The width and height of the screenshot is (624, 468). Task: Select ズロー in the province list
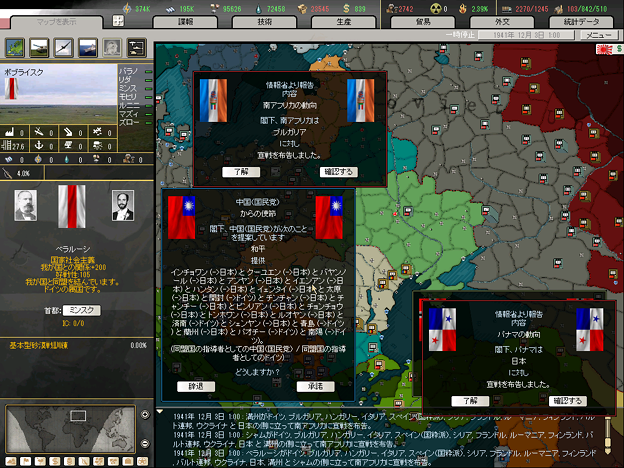point(136,123)
